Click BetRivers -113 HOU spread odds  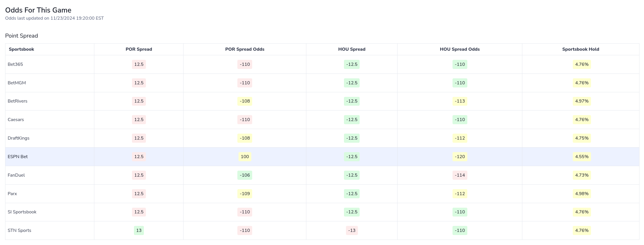459,101
